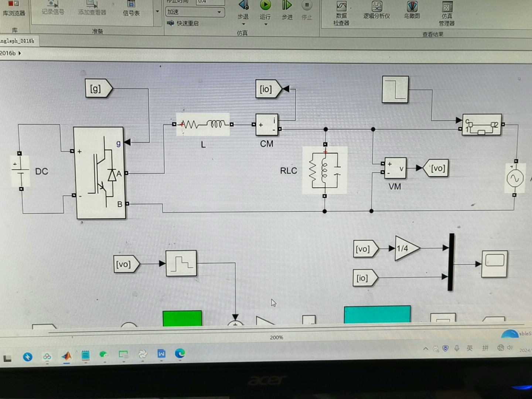Viewport: 532px width, 399px height.
Task: Click the 信号表 signal table icon
Action: click(x=131, y=7)
